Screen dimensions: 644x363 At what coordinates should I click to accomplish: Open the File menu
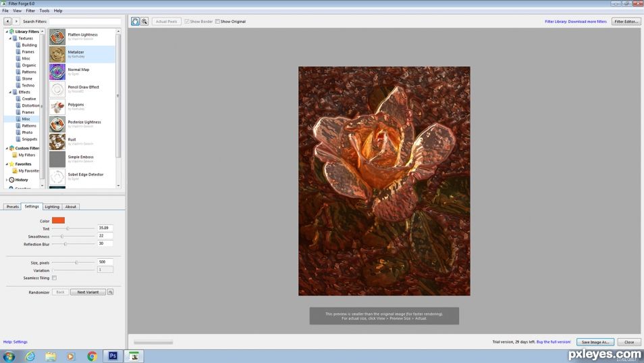(x=5, y=11)
